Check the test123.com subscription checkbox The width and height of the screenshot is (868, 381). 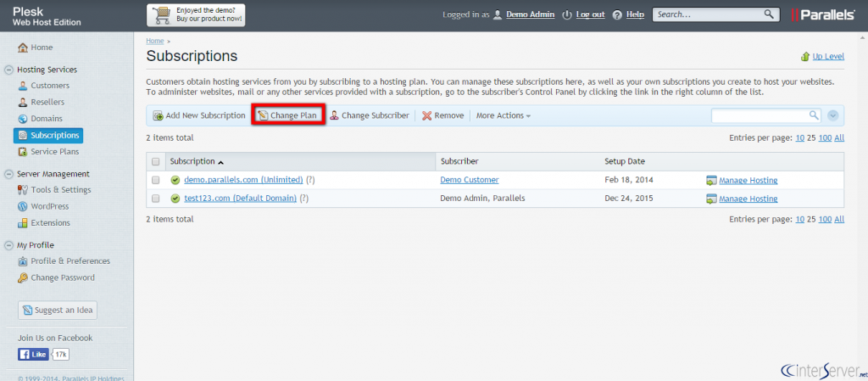click(156, 199)
